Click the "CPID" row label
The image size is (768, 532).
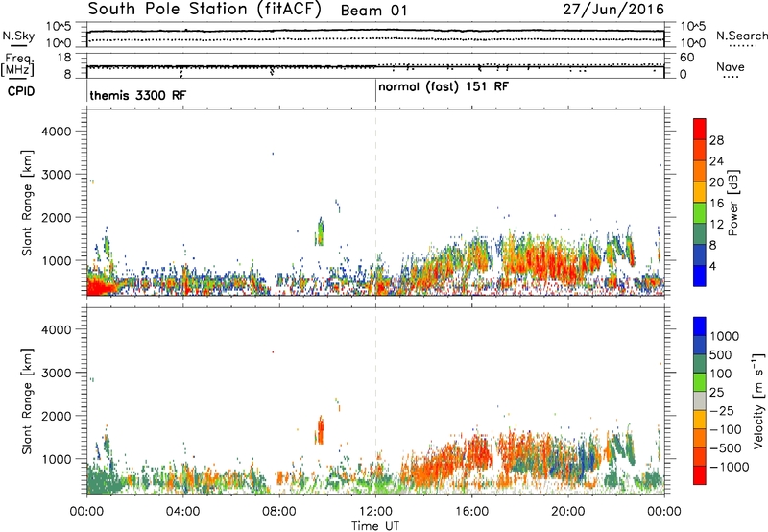[21, 91]
